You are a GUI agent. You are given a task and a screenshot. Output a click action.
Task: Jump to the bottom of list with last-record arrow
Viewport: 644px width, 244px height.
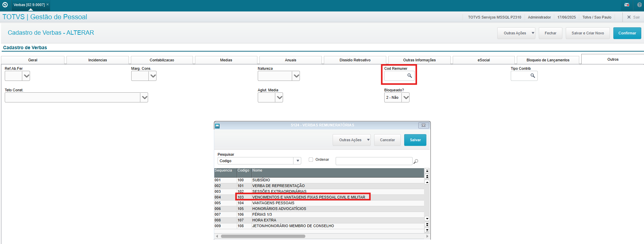coord(427,230)
